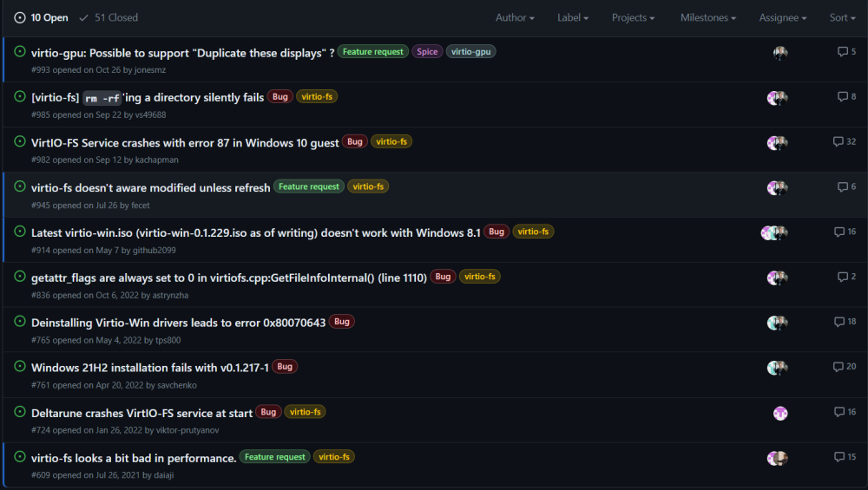Screen dimensions: 868x490
Task: Open issue Deinstalling Virtio-Win drivers leads to error
Action: (178, 323)
